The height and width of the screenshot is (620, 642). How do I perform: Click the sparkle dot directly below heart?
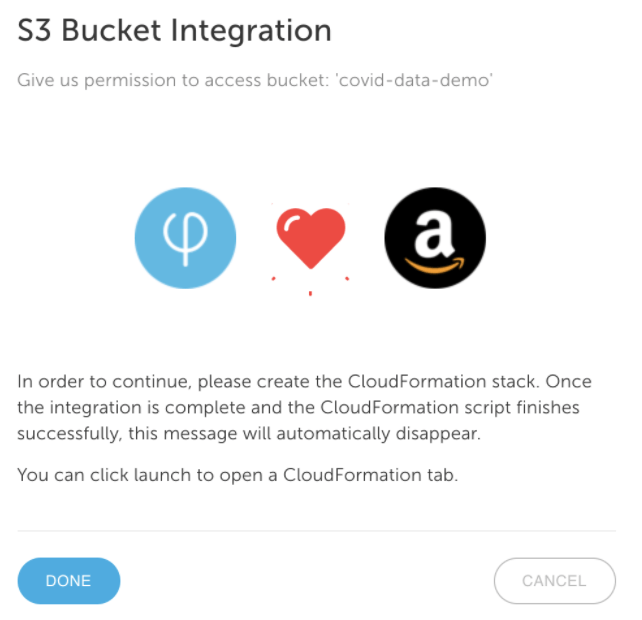[x=310, y=293]
